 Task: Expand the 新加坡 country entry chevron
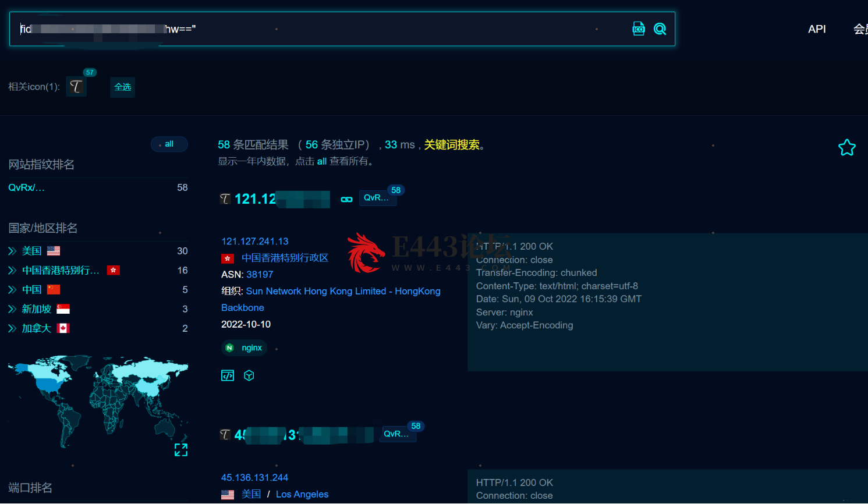11,309
